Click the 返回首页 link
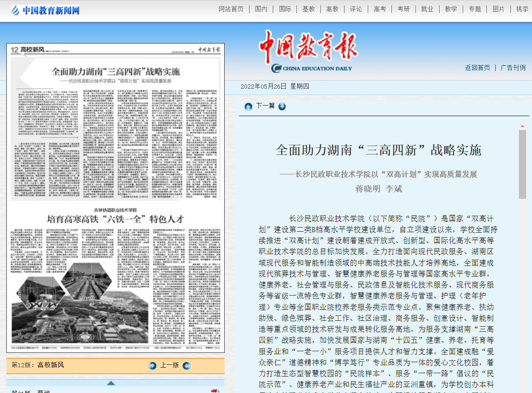The width and height of the screenshot is (532, 393). point(478,68)
